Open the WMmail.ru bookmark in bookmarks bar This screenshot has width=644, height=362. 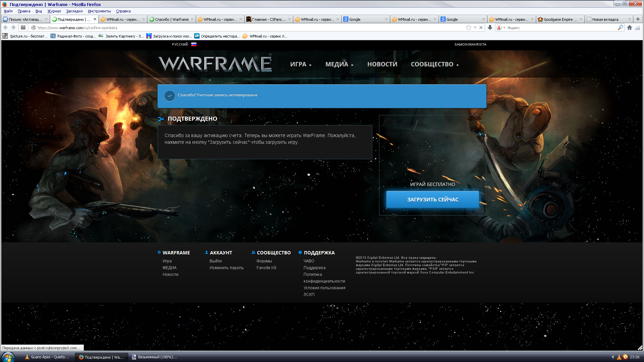point(265,36)
